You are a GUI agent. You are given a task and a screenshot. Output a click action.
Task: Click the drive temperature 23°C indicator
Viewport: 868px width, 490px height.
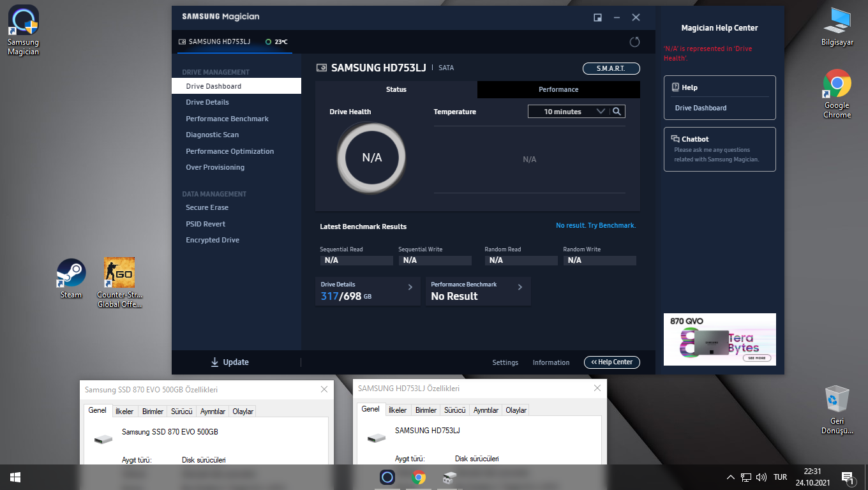(277, 42)
